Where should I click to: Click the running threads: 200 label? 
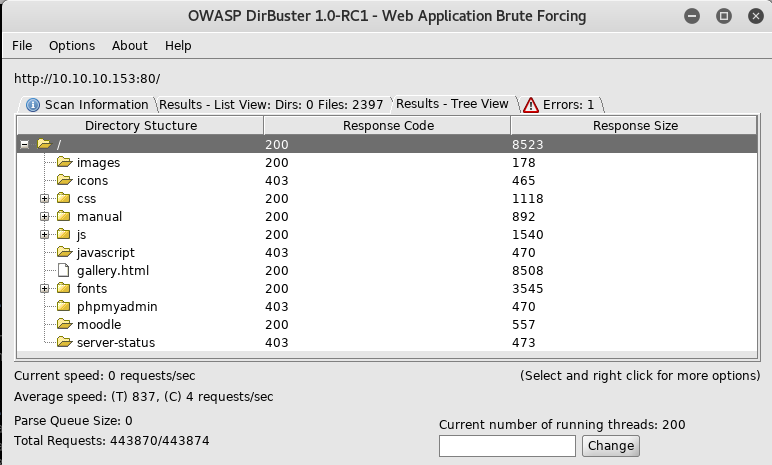562,425
